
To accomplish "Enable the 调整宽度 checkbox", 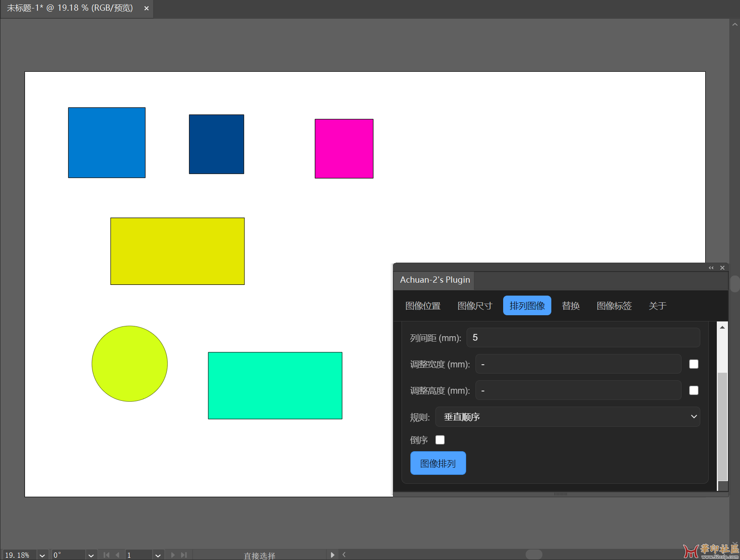I will point(694,364).
